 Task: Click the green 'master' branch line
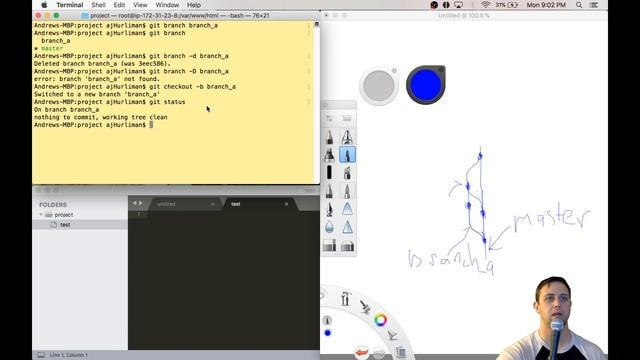(x=52, y=48)
